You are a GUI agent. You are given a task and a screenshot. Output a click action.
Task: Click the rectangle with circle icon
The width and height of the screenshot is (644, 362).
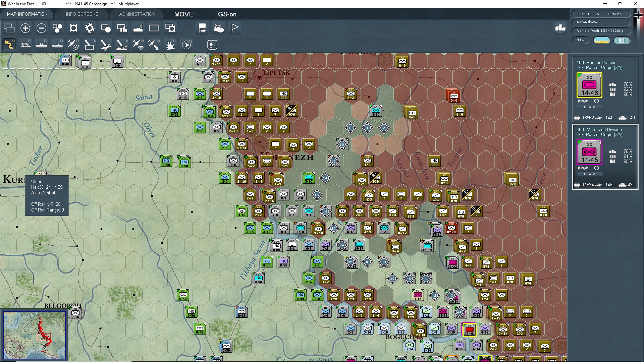coord(106,28)
